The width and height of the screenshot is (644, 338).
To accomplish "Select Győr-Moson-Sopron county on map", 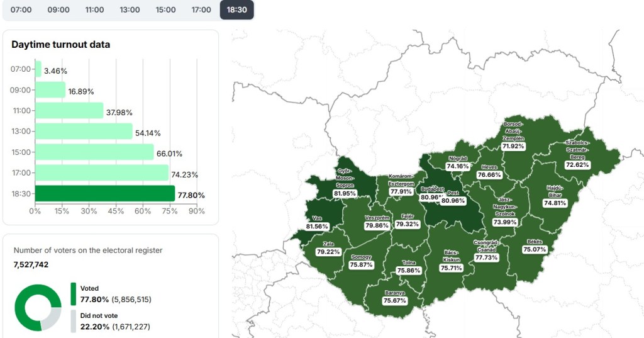I will tap(345, 183).
